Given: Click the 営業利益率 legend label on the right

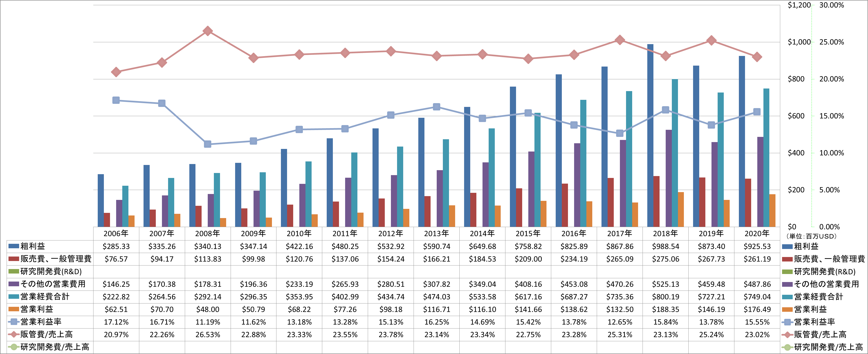Looking at the screenshot, I should (814, 322).
